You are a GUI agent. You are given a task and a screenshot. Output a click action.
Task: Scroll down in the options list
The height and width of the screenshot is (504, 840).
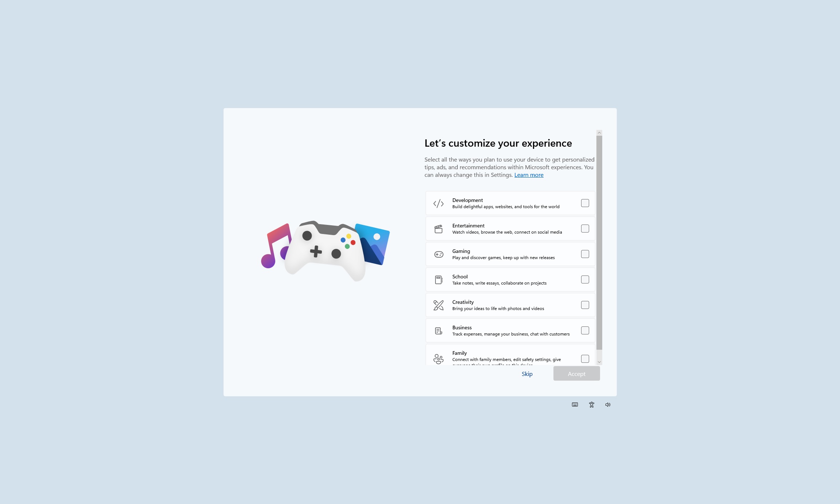599,362
